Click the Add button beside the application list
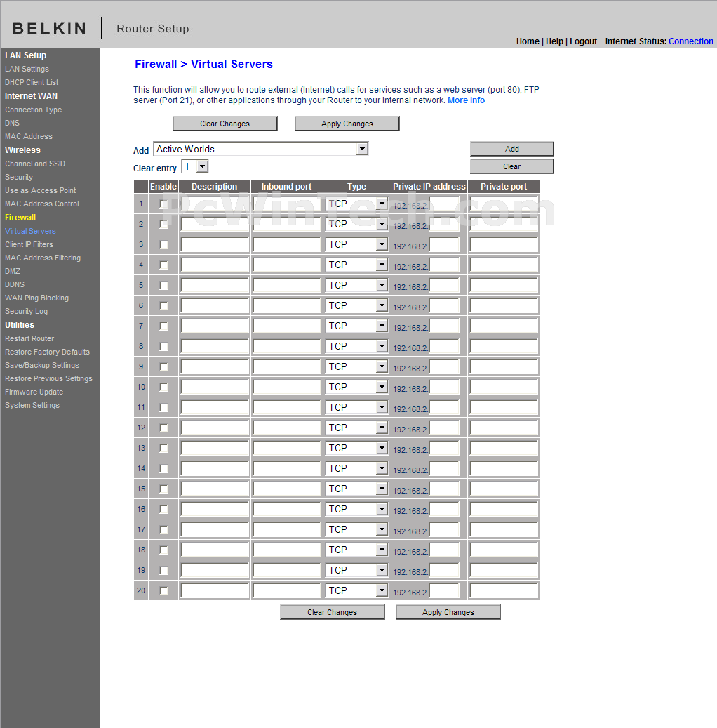 pyautogui.click(x=512, y=149)
